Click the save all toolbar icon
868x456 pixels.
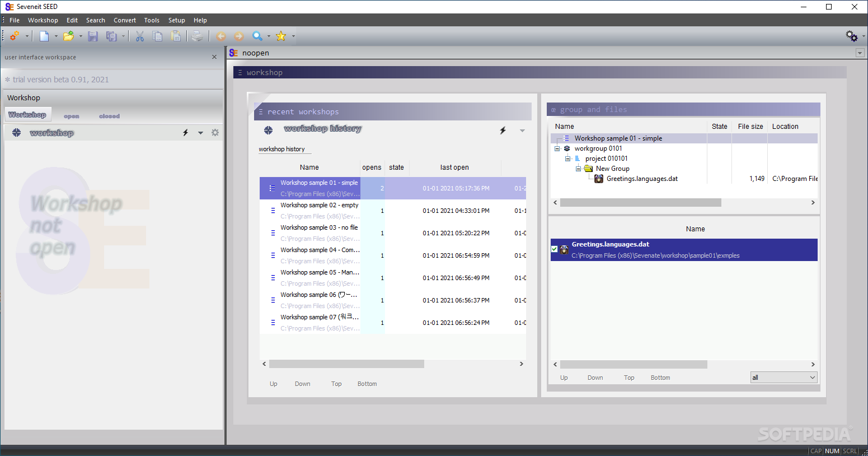point(112,36)
